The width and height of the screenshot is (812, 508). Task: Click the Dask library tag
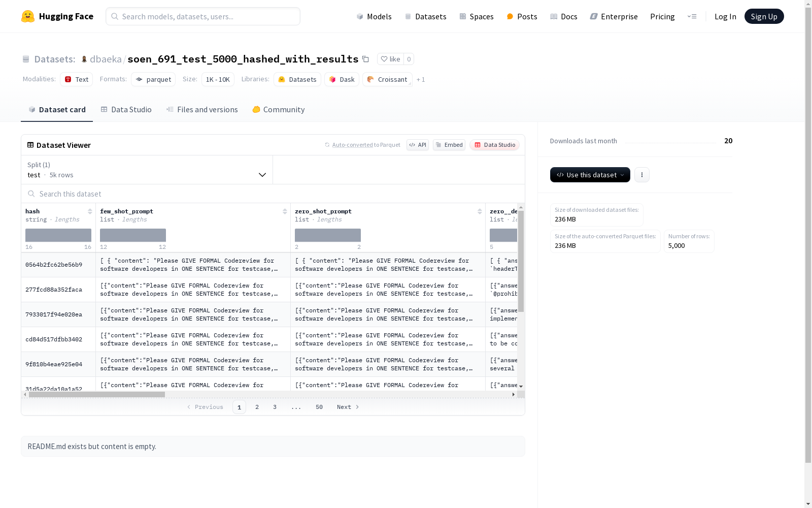coord(342,79)
